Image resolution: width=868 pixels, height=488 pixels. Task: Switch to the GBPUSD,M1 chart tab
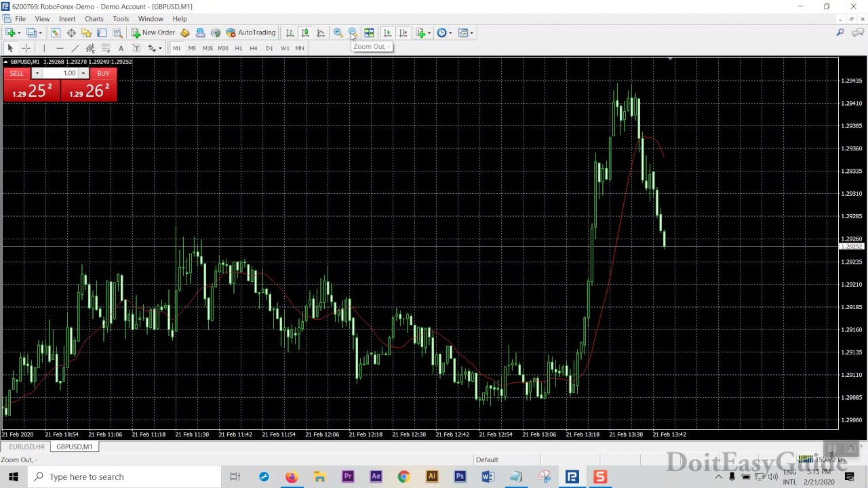coord(75,447)
